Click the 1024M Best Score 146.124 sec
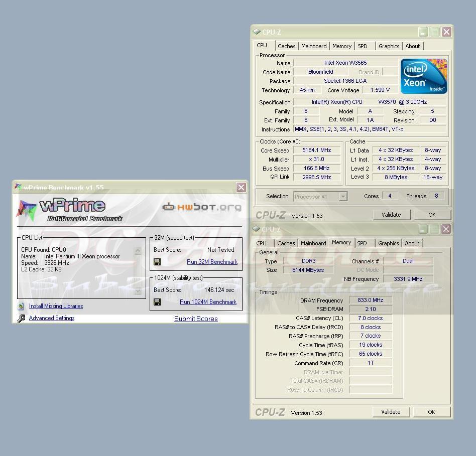 click(x=219, y=290)
